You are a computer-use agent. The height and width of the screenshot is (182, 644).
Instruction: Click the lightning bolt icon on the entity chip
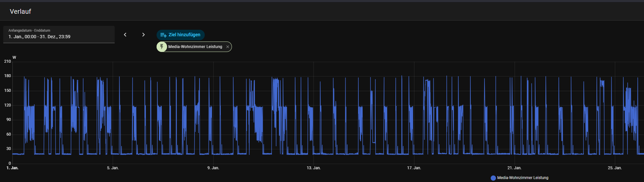tap(162, 47)
